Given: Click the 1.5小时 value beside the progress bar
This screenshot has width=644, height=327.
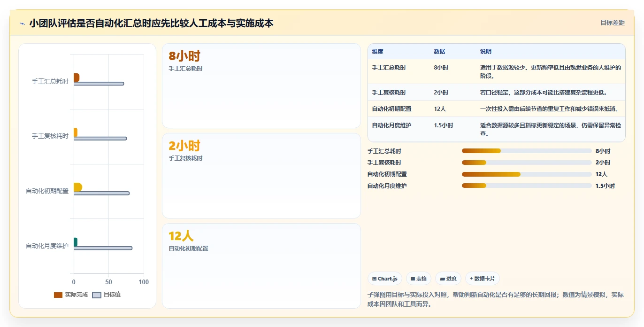Looking at the screenshot, I should click(x=605, y=186).
